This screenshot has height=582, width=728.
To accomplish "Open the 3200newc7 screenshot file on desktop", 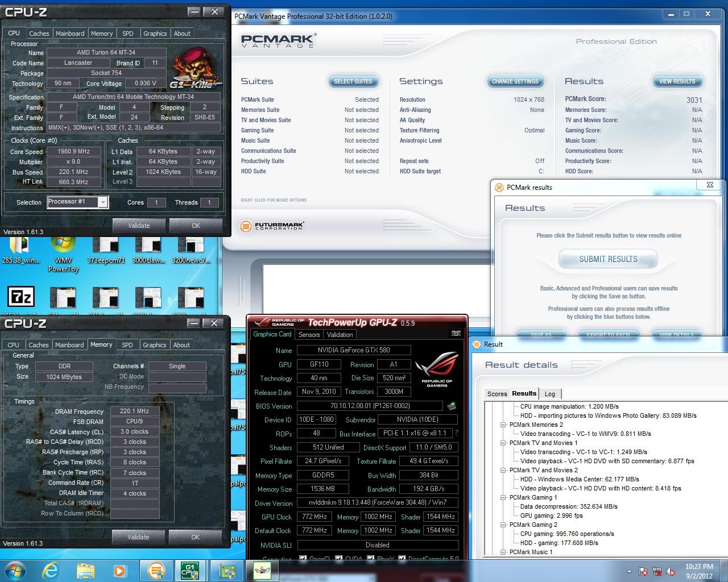I will [191, 251].
